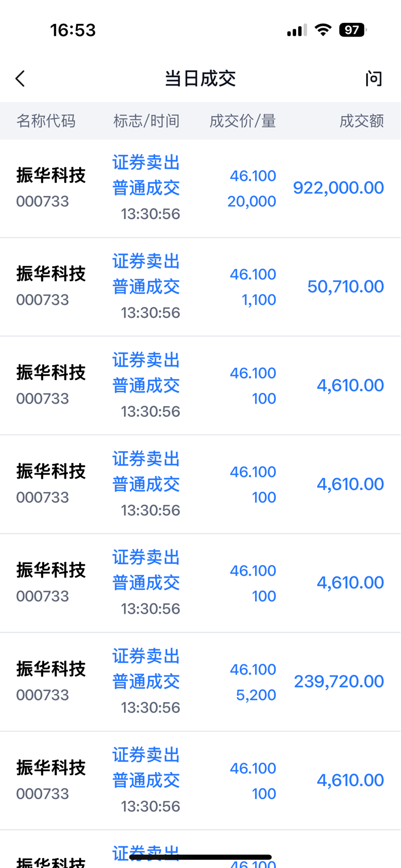Select the 标志/时间 column header

147,121
